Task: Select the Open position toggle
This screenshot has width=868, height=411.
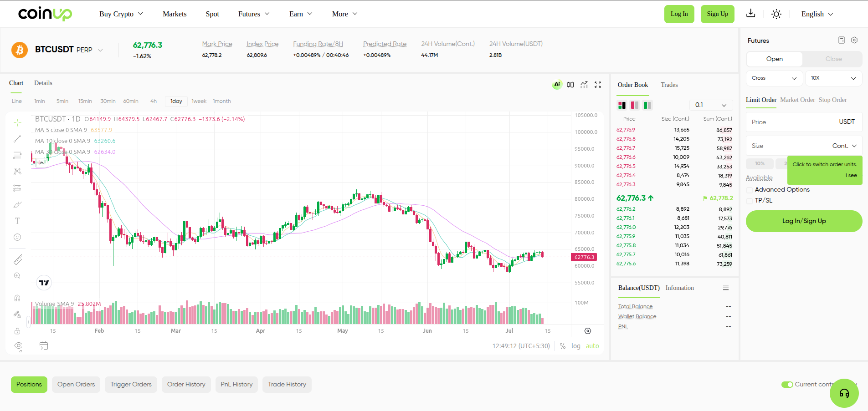Action: 774,59
